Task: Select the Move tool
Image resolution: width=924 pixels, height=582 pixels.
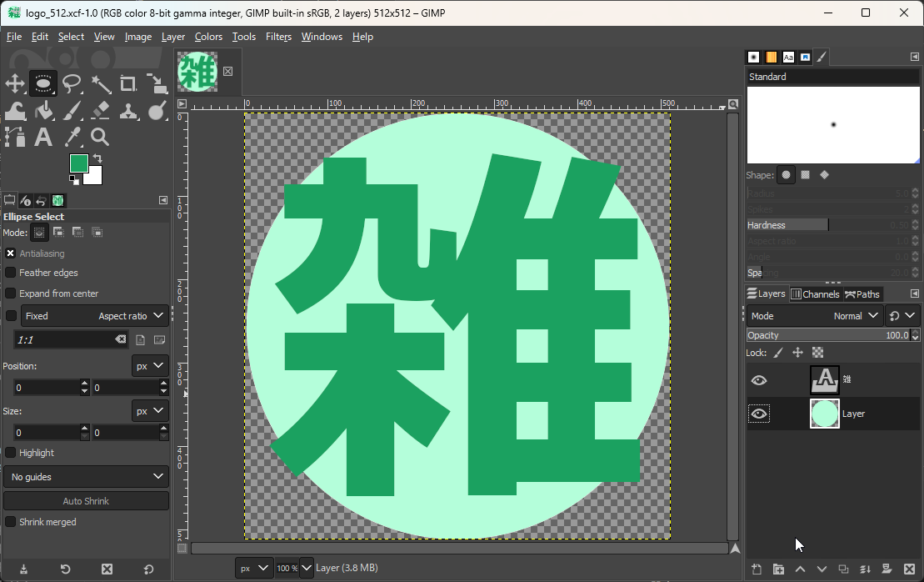Action: (15, 84)
